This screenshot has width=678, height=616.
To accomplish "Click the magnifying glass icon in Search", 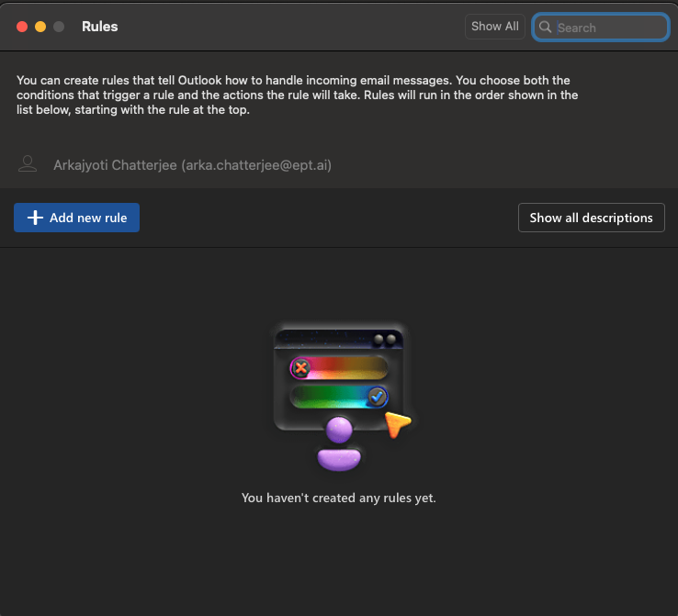I will point(546,28).
